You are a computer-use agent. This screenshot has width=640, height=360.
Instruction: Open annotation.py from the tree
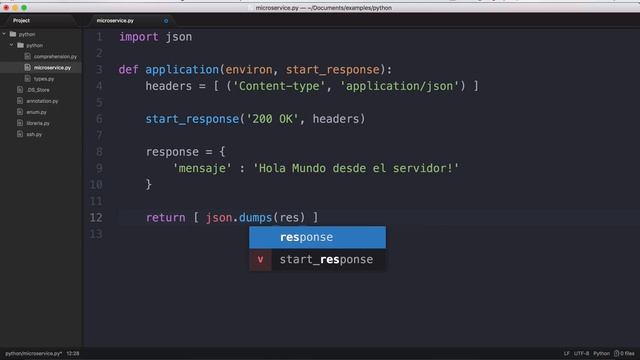tap(42, 101)
